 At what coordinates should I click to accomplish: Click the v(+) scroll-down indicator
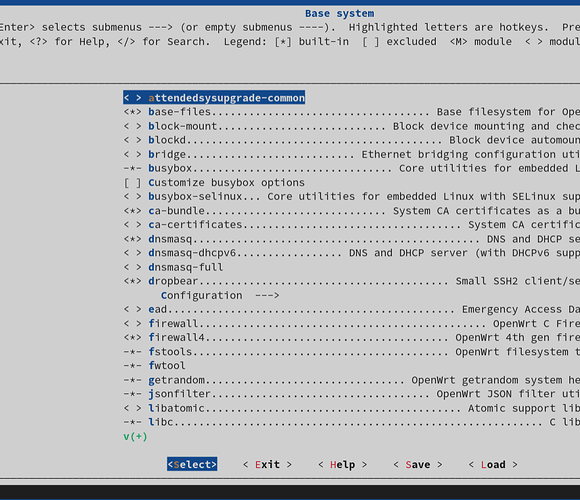point(135,437)
